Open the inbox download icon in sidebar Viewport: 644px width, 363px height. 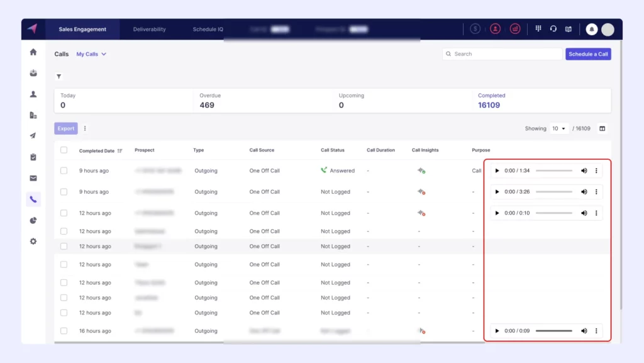(33, 73)
